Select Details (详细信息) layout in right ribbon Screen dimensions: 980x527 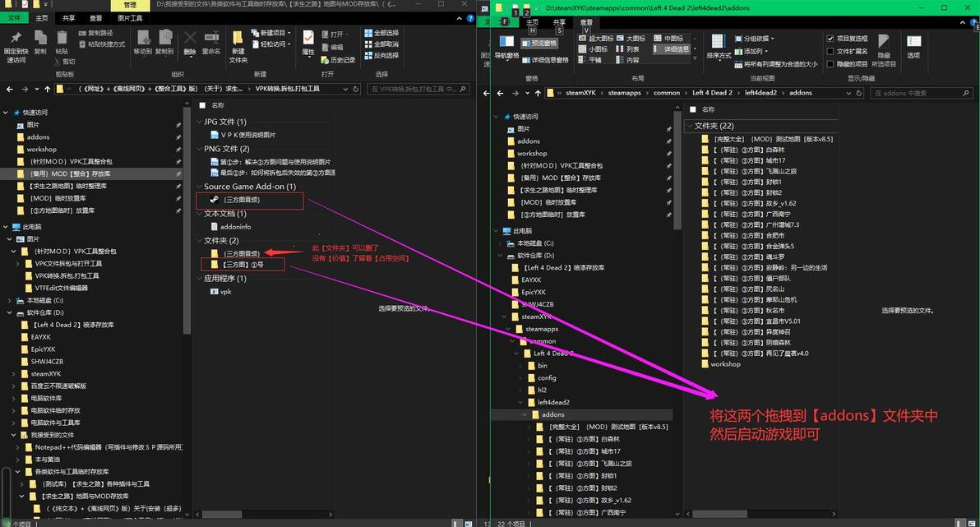pos(671,49)
